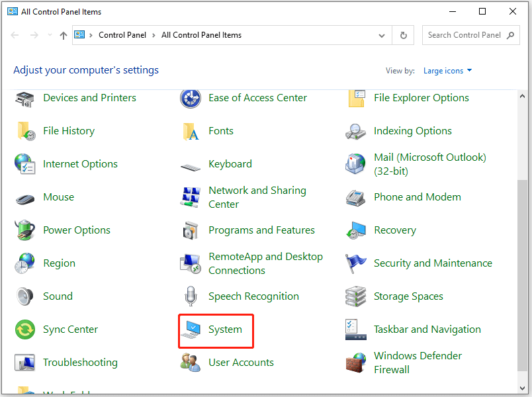The height and width of the screenshot is (397, 532).
Task: Click the Speech Recognition microphone icon
Action: pos(191,296)
